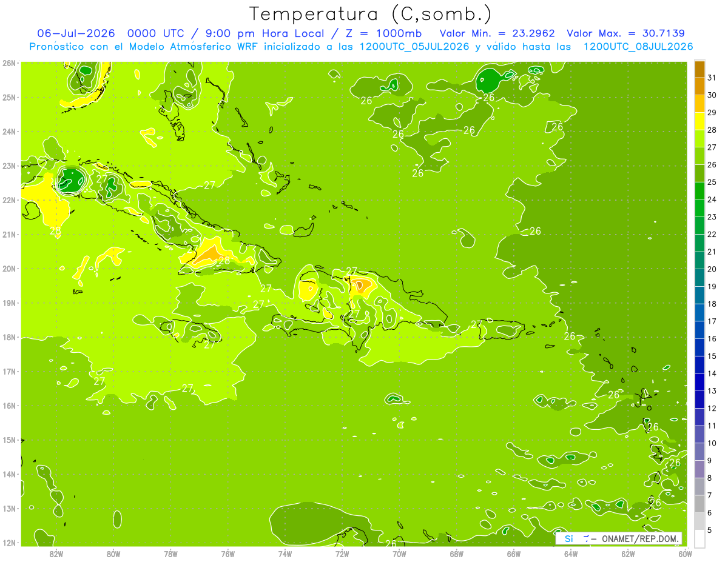Click the orange-brown legend swatch above 31
Viewport: 728px width, 562px height.
[699, 69]
